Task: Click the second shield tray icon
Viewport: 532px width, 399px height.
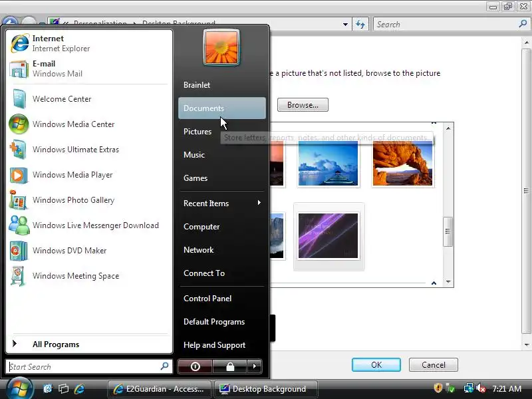Action: click(451, 388)
